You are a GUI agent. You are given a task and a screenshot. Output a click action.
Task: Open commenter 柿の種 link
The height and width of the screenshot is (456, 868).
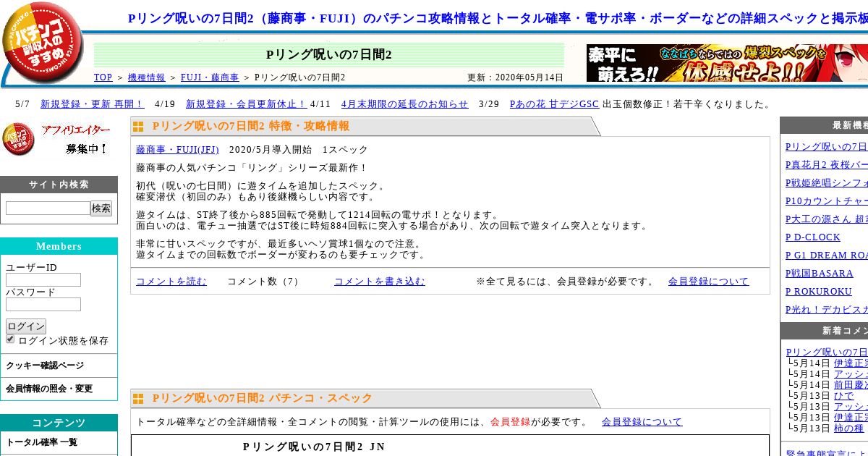(849, 428)
